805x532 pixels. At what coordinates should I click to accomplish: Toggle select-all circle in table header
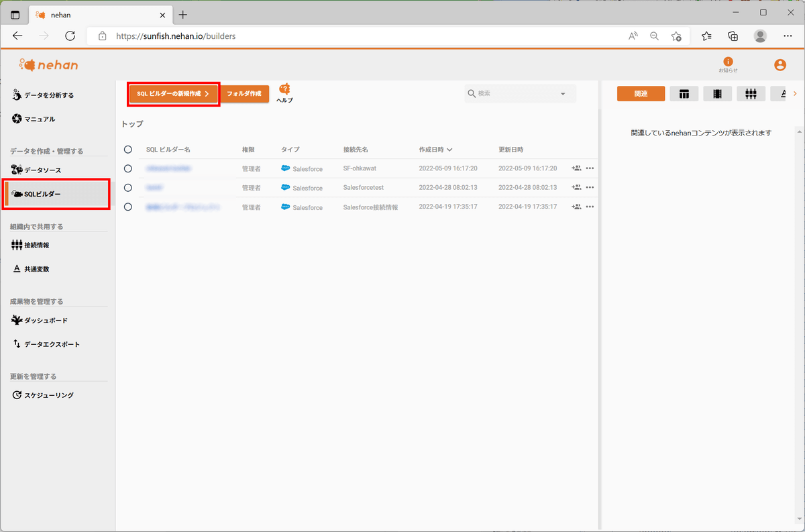tap(128, 149)
